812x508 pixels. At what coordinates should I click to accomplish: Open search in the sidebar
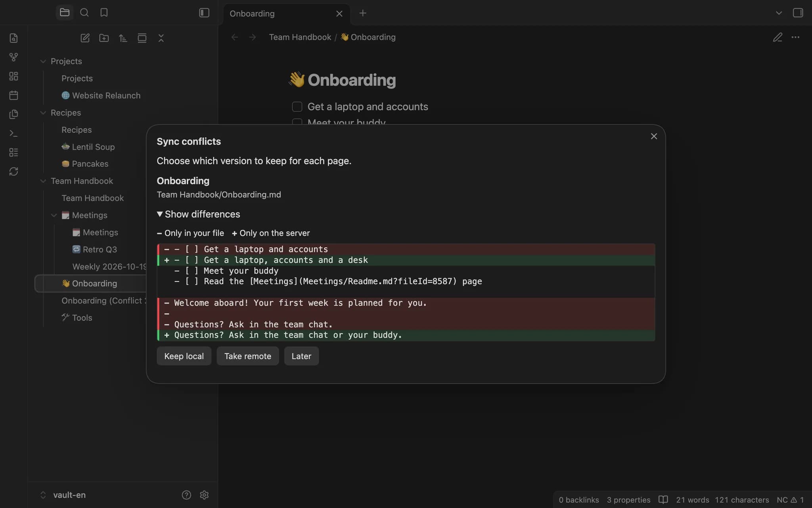(84, 13)
